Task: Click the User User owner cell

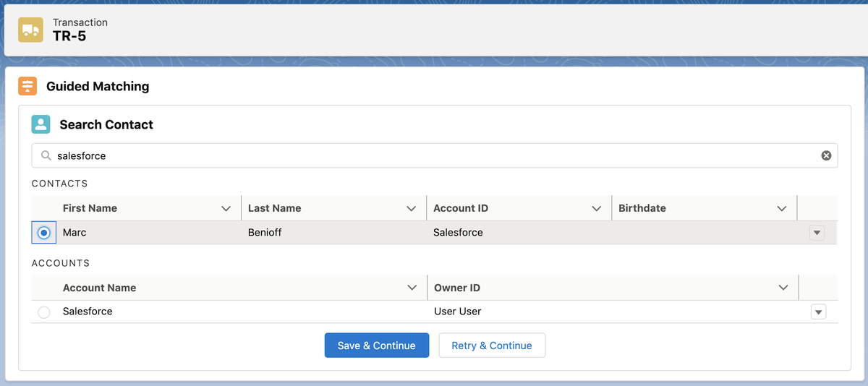Action: point(457,312)
